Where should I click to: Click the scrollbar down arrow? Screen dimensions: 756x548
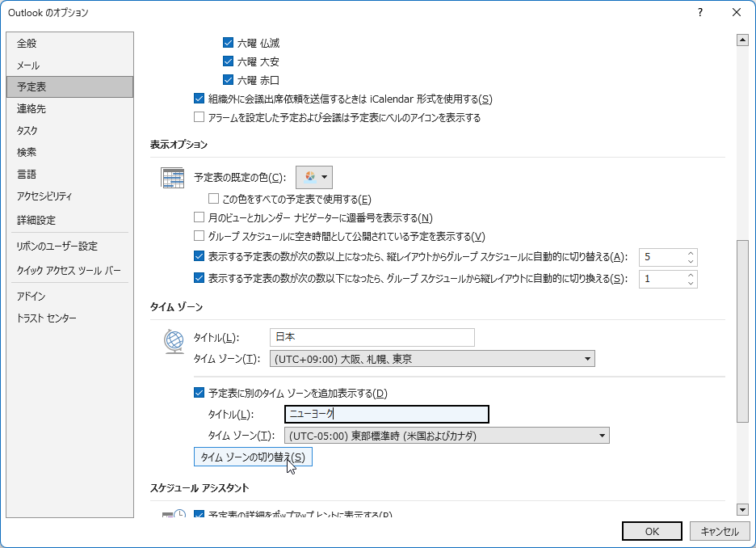pos(742,509)
